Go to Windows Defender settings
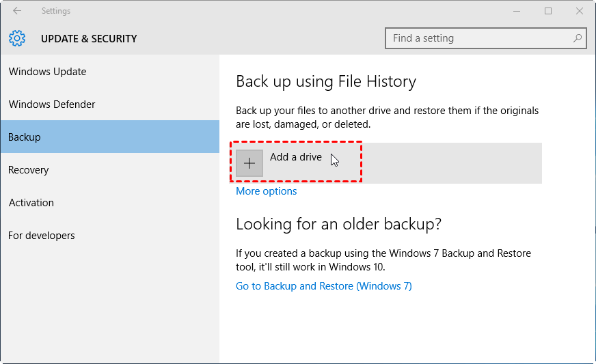The height and width of the screenshot is (364, 596). pos(52,104)
